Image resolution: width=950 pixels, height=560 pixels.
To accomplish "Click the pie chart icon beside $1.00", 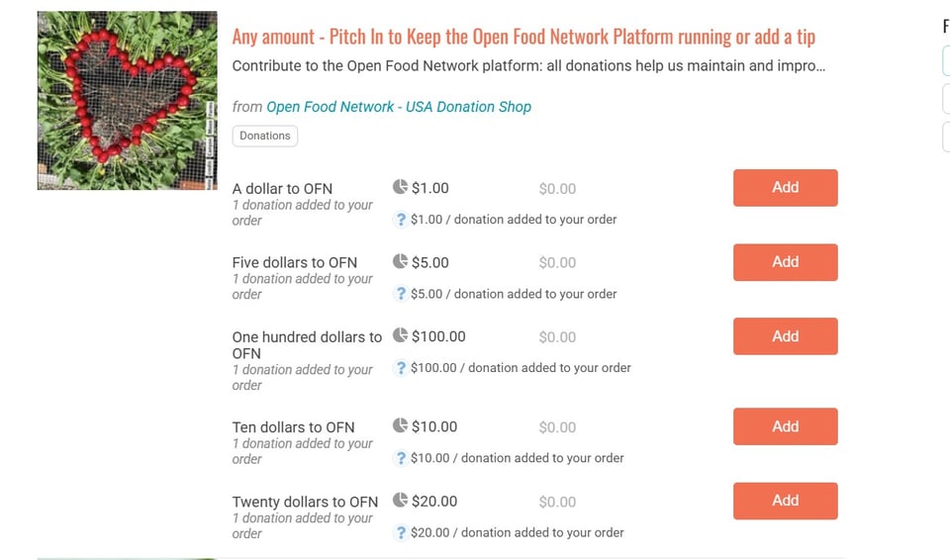I will coord(400,187).
